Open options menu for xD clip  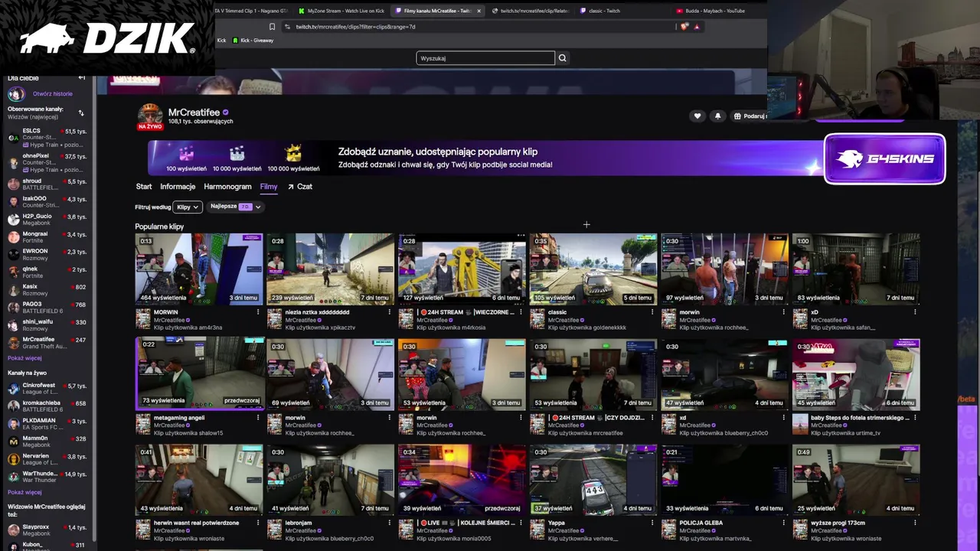coord(915,312)
